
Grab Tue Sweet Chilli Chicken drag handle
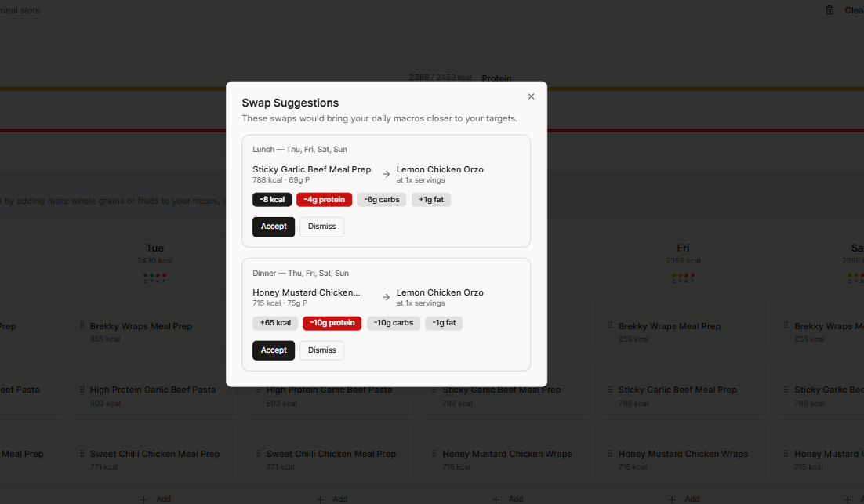tap(82, 453)
